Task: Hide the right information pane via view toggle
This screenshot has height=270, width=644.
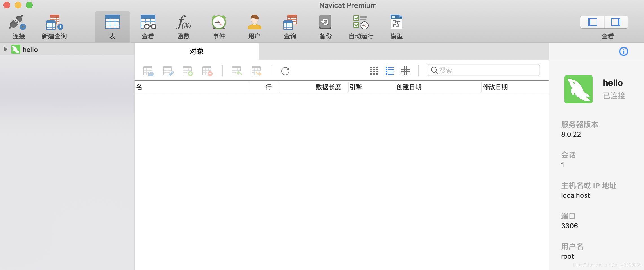Action: 616,22
